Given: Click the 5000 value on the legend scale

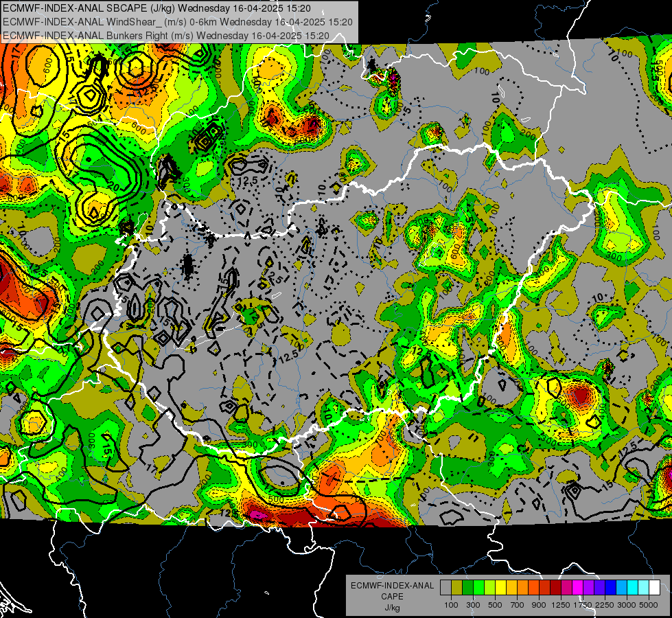Looking at the screenshot, I should coord(649,605).
